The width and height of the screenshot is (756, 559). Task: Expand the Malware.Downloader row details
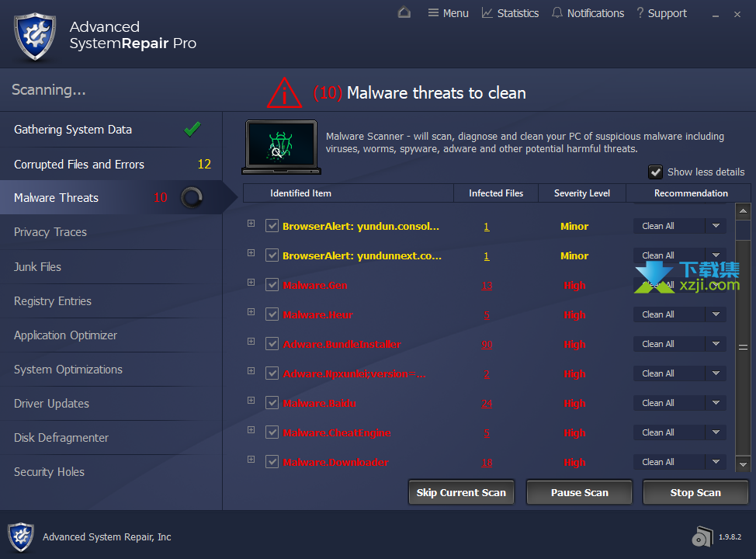251,459
